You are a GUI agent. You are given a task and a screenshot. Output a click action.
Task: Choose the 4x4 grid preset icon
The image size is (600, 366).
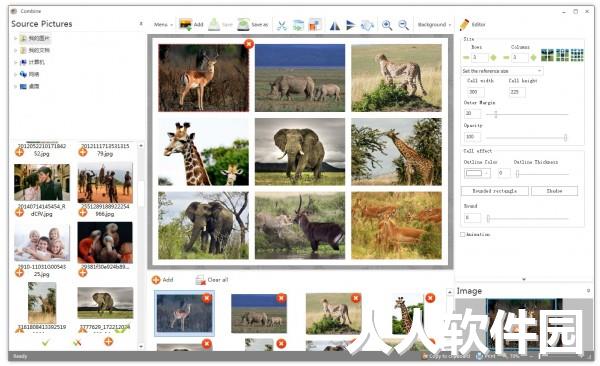click(x=577, y=56)
